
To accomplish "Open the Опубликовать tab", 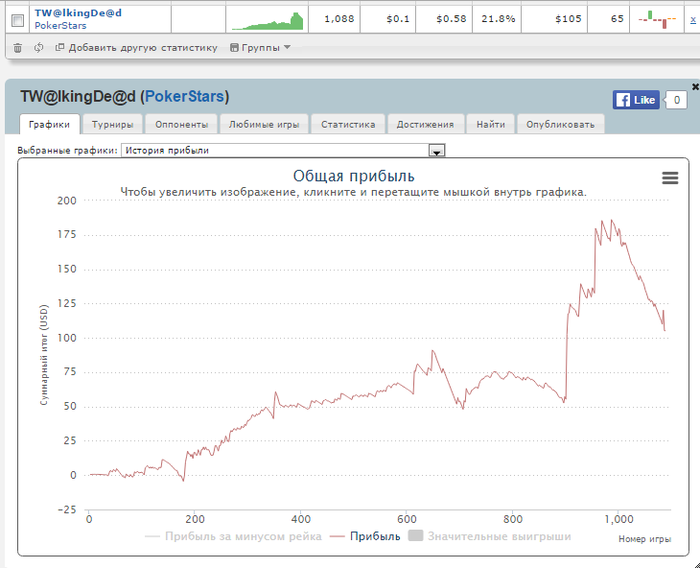I will pyautogui.click(x=560, y=124).
